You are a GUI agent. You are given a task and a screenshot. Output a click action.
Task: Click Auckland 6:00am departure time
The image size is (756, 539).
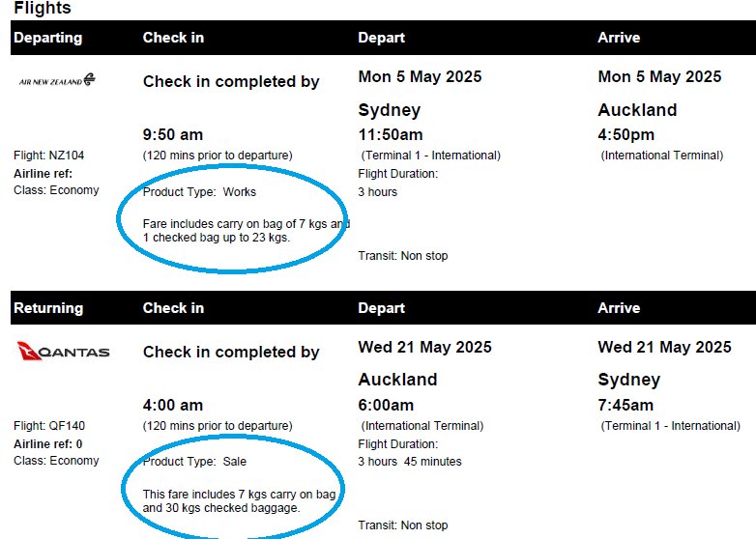[x=386, y=405]
